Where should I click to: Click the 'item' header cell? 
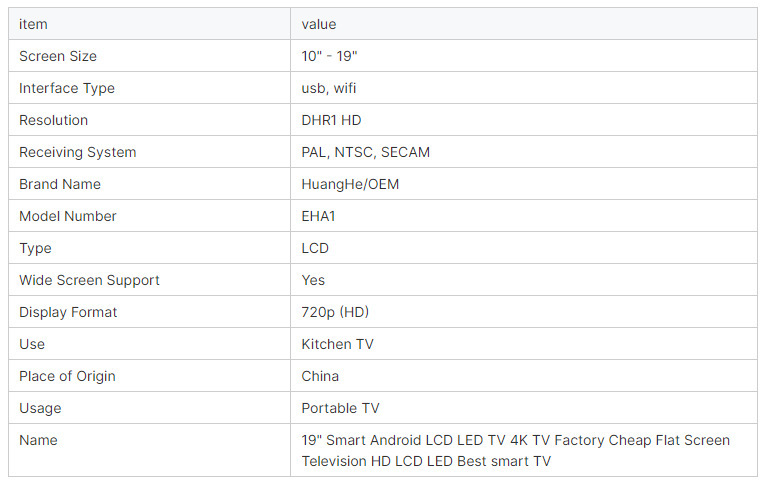33,24
